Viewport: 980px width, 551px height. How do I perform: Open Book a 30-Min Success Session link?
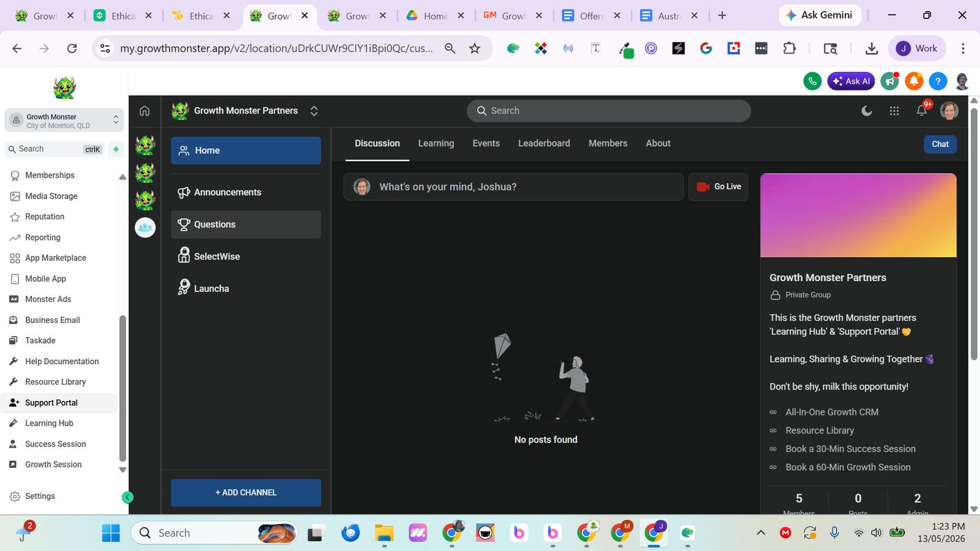850,449
